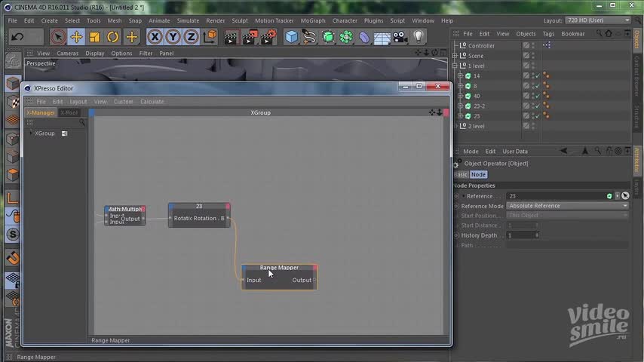
Task: Expand object 14 in hierarchy
Action: click(x=461, y=76)
